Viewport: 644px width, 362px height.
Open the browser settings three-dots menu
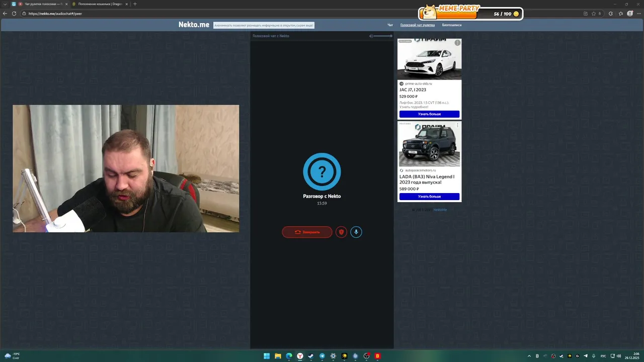point(639,14)
